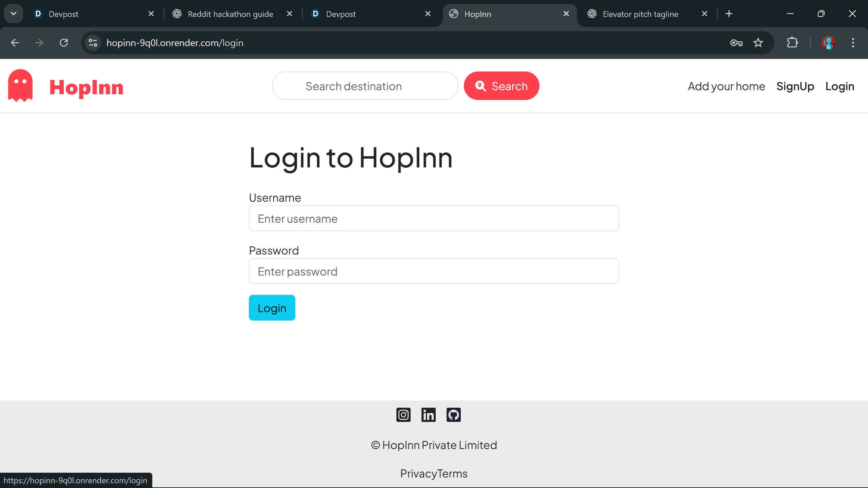Switch to Elevator pitch tagline tab
Viewport: 868px width, 488px height.
pos(640,14)
